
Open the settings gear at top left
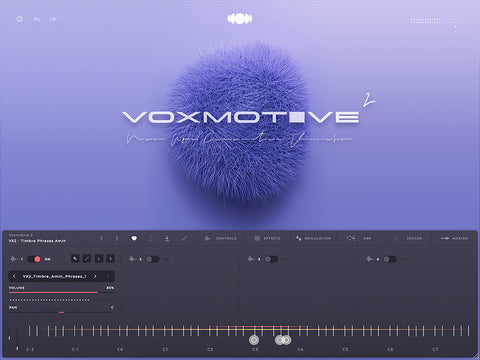click(x=19, y=19)
